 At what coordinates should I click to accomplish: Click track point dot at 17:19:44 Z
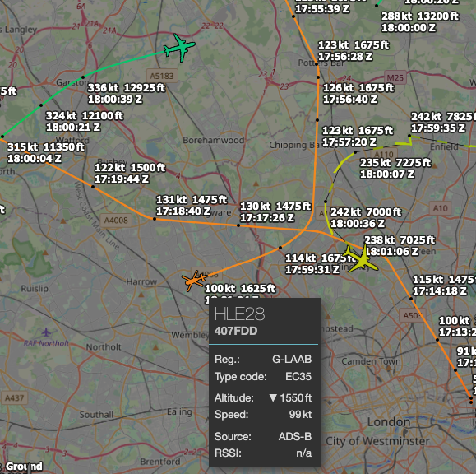(x=93, y=187)
